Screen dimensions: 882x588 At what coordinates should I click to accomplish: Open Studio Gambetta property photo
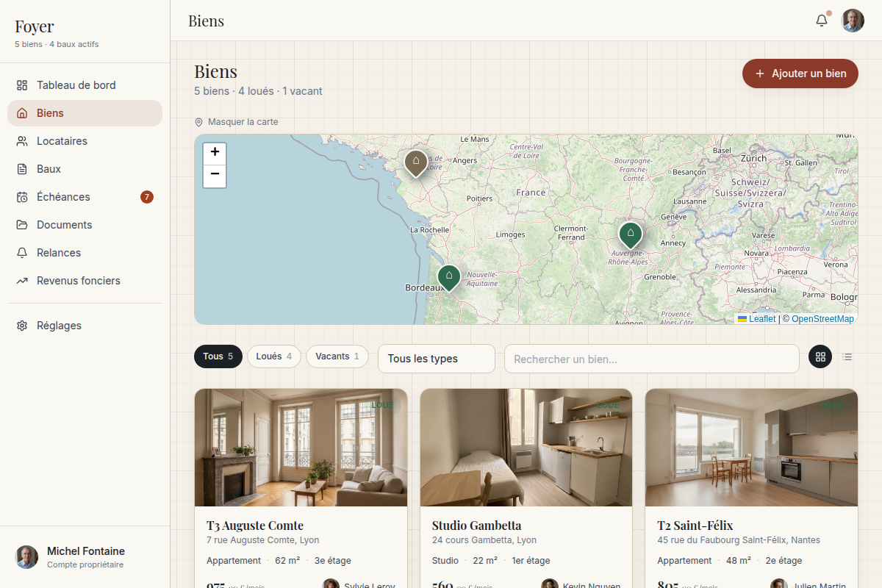(x=526, y=448)
